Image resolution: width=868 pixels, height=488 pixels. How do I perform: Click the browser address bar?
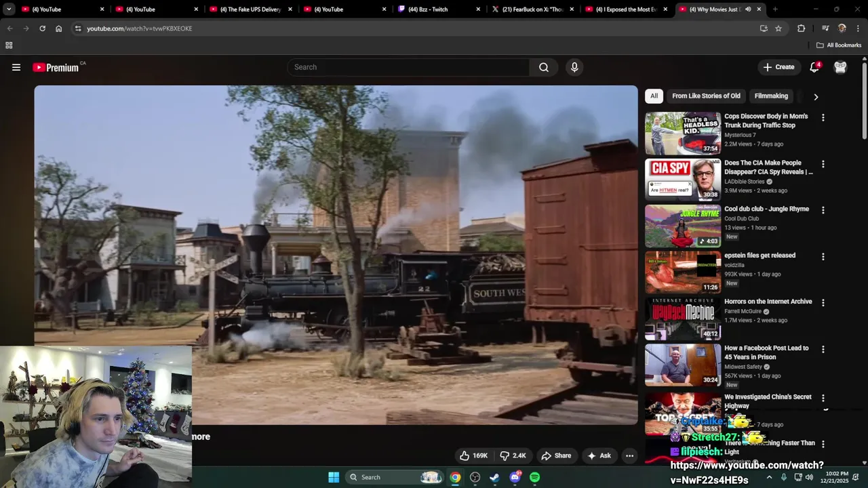[417, 28]
